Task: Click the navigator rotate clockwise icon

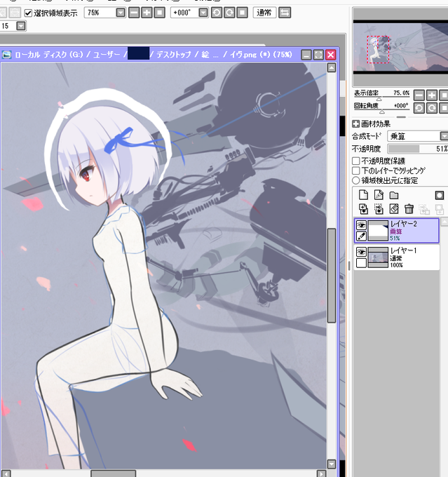Action: point(432,108)
